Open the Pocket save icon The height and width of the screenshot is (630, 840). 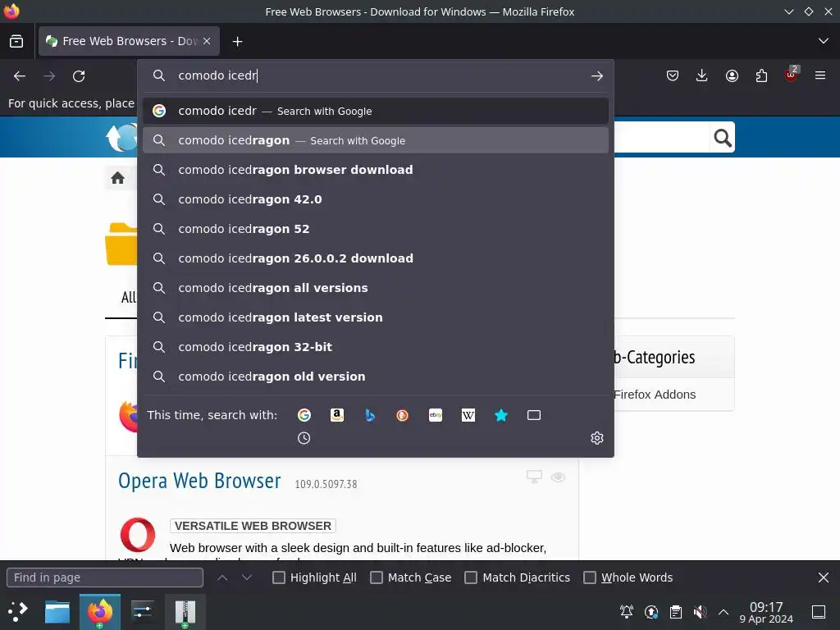[x=673, y=76]
